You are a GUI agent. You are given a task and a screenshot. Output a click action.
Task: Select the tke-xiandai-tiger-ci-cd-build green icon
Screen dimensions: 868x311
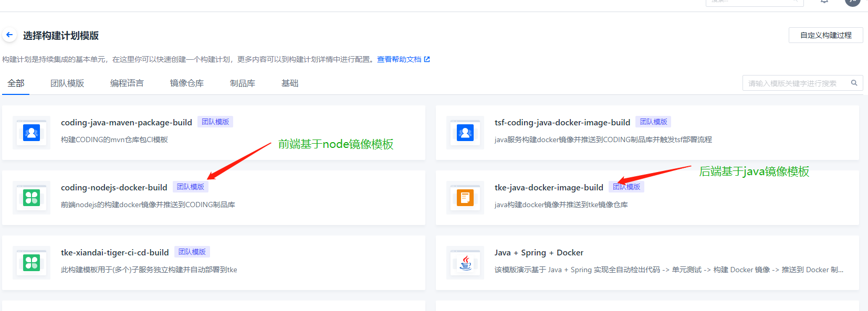32,263
